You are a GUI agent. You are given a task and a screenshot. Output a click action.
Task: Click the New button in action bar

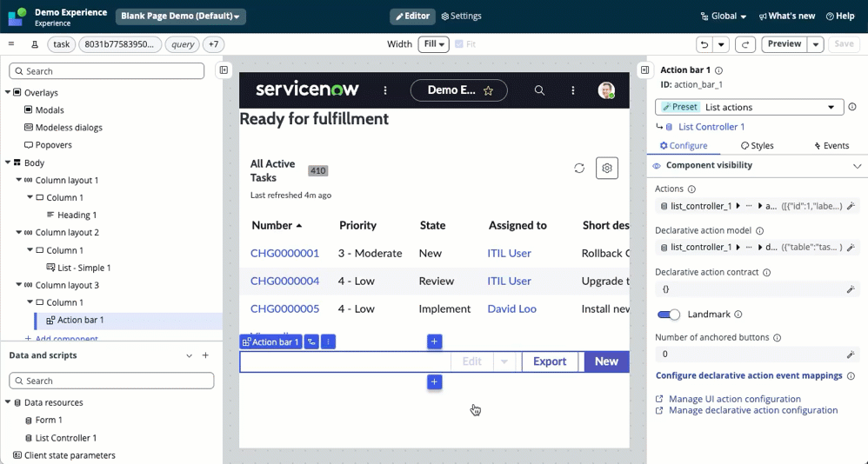click(607, 361)
